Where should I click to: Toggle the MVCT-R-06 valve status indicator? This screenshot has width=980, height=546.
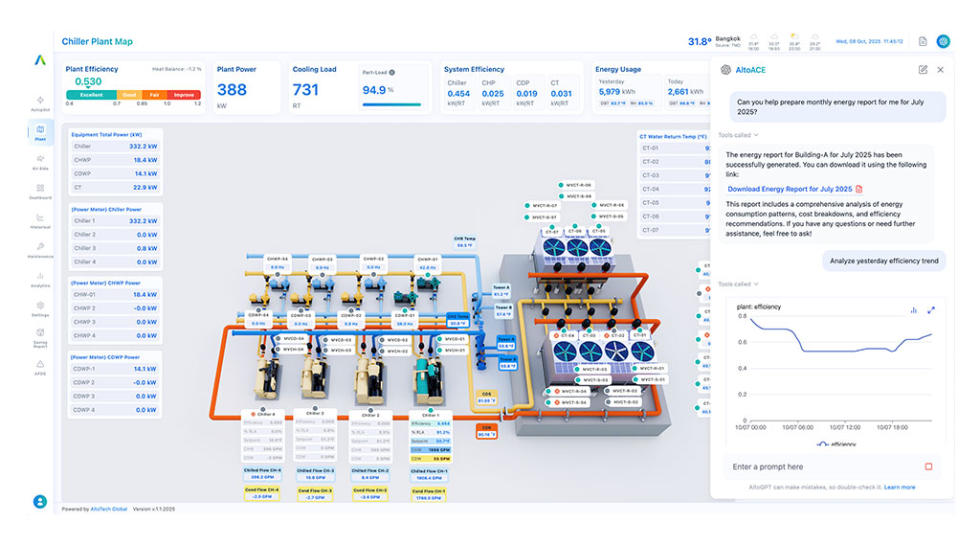tap(559, 184)
